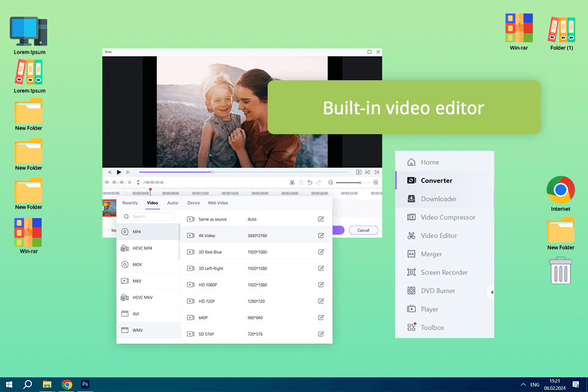Show hidden system tray icons chevron

click(523, 385)
